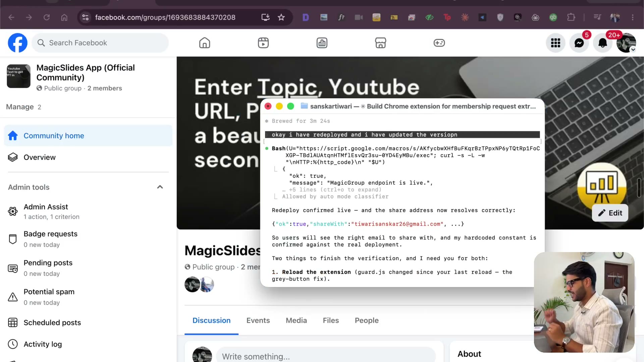Click the group thumbnail in the sidebar
644x362 pixels.
18,76
